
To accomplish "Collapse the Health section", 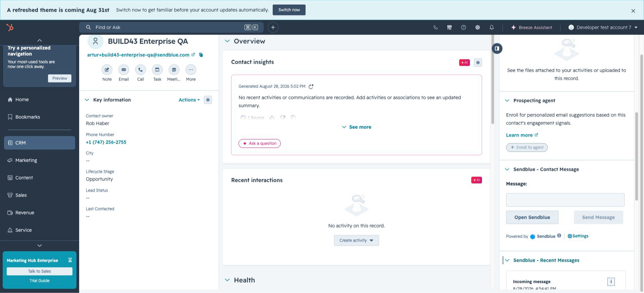I will pyautogui.click(x=227, y=280).
